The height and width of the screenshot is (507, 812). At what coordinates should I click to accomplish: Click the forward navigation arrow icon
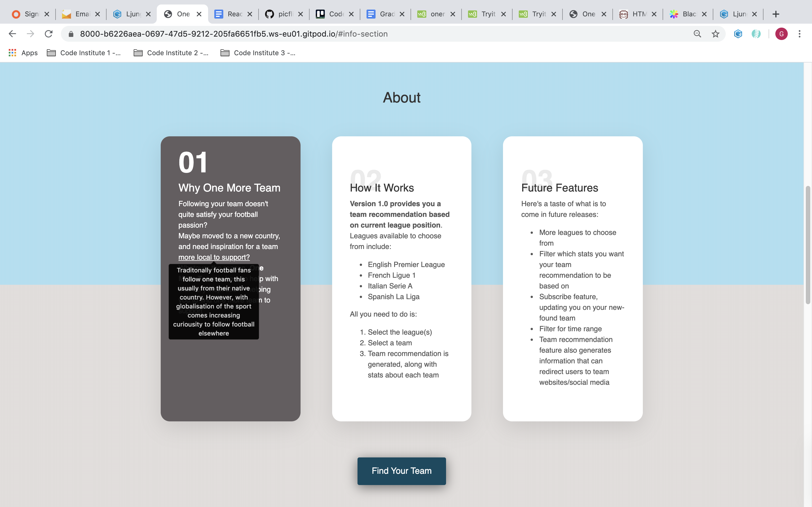point(30,33)
